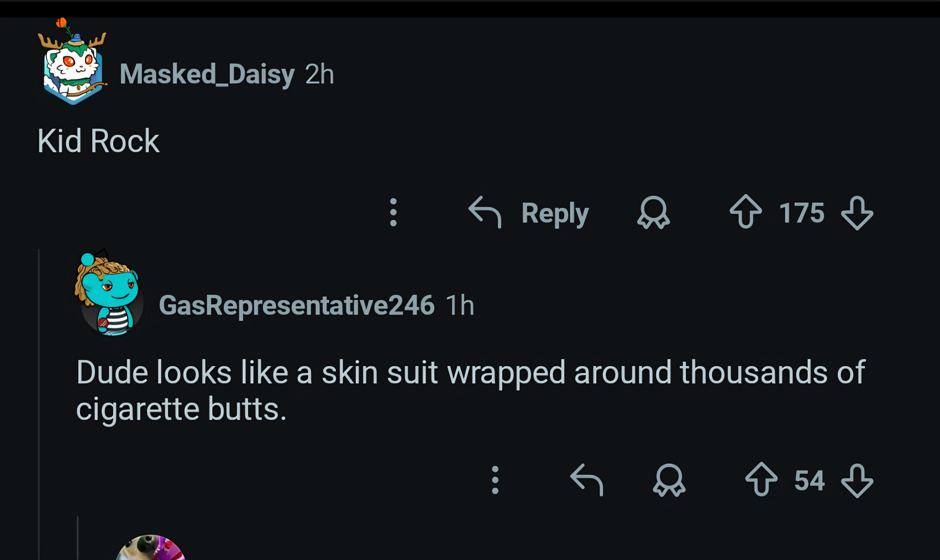Upvote Masked_Daisy's Kid Rock comment
The image size is (940, 560).
pyautogui.click(x=746, y=212)
